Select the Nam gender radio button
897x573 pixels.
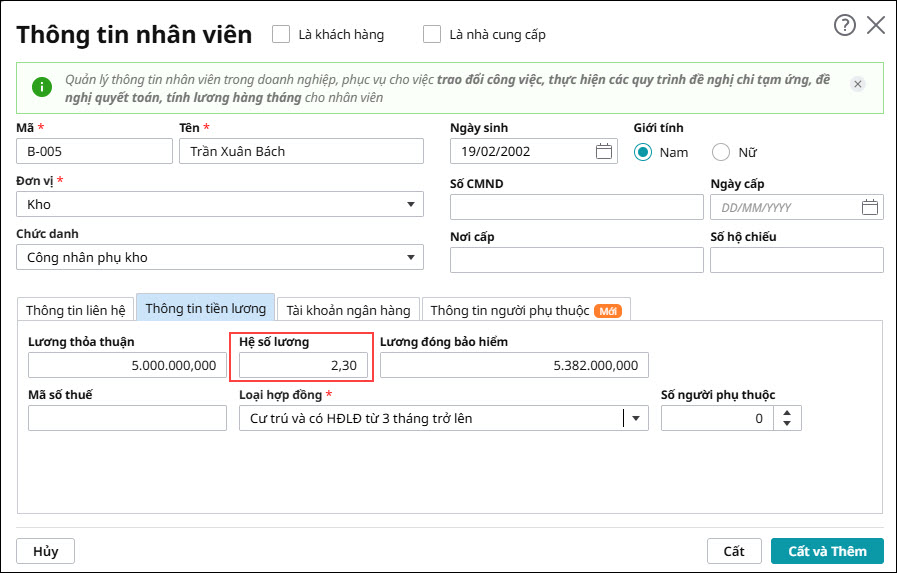[x=643, y=152]
